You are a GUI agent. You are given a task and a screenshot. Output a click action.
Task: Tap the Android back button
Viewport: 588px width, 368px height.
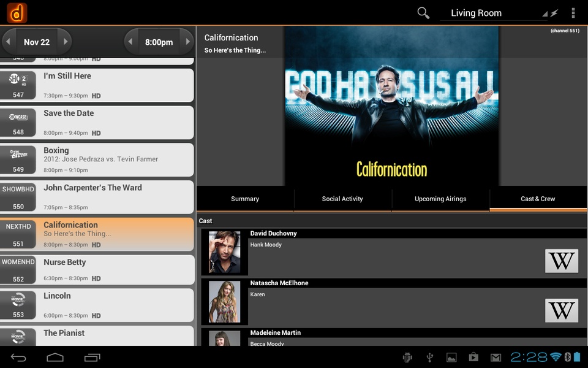pos(18,358)
